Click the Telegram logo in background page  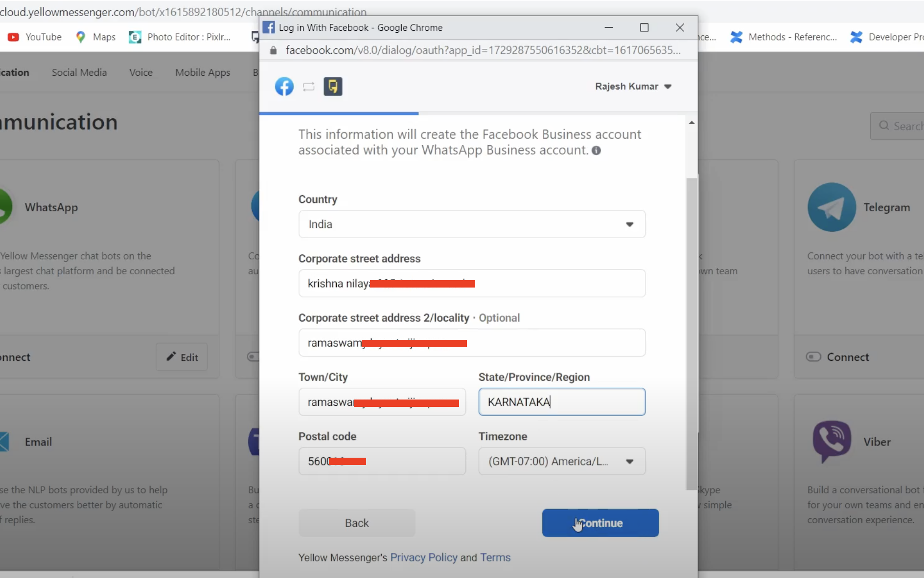tap(832, 207)
